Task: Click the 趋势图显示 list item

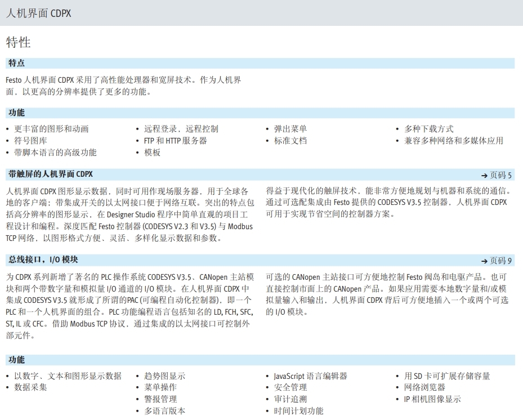Action: [164, 376]
